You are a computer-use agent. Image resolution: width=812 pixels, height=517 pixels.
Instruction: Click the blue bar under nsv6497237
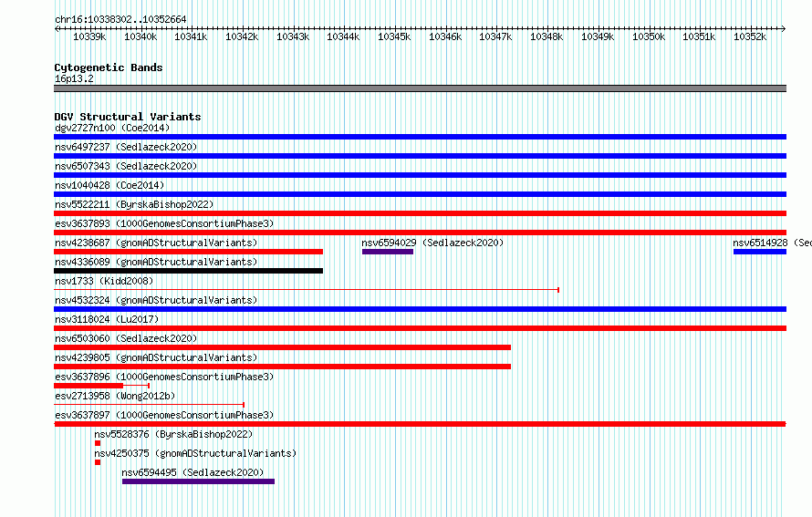pos(420,156)
